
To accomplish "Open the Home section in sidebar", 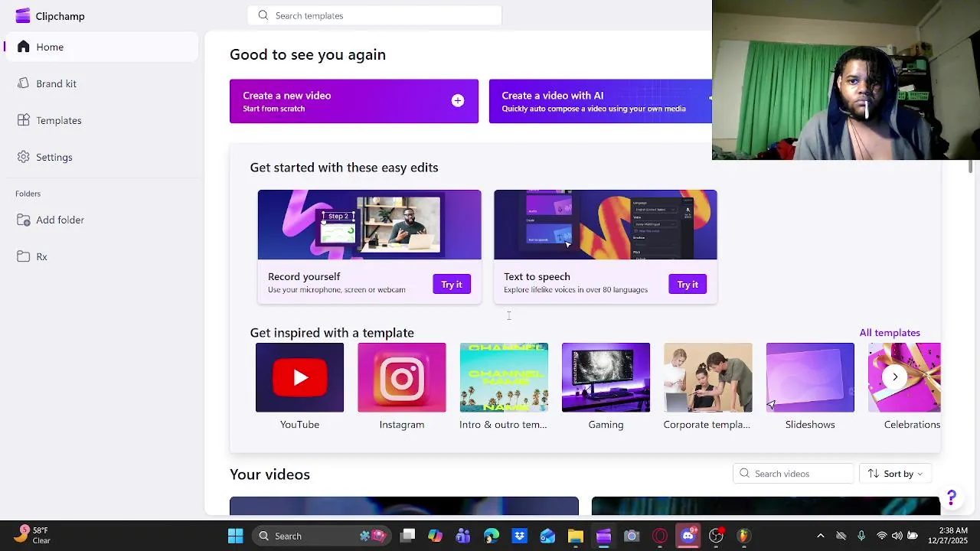I will pos(101,47).
